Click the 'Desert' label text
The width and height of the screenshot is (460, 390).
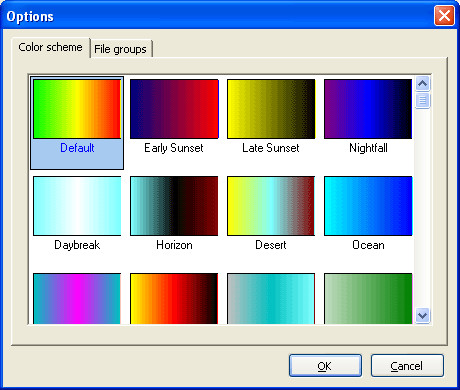tap(271, 245)
